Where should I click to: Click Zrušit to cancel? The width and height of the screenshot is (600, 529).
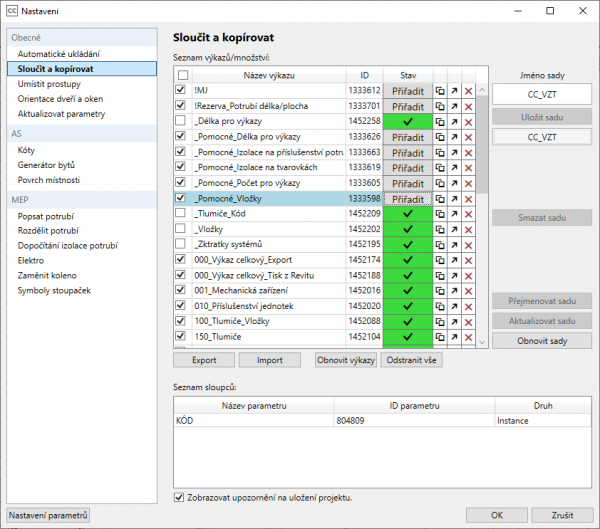[562, 515]
